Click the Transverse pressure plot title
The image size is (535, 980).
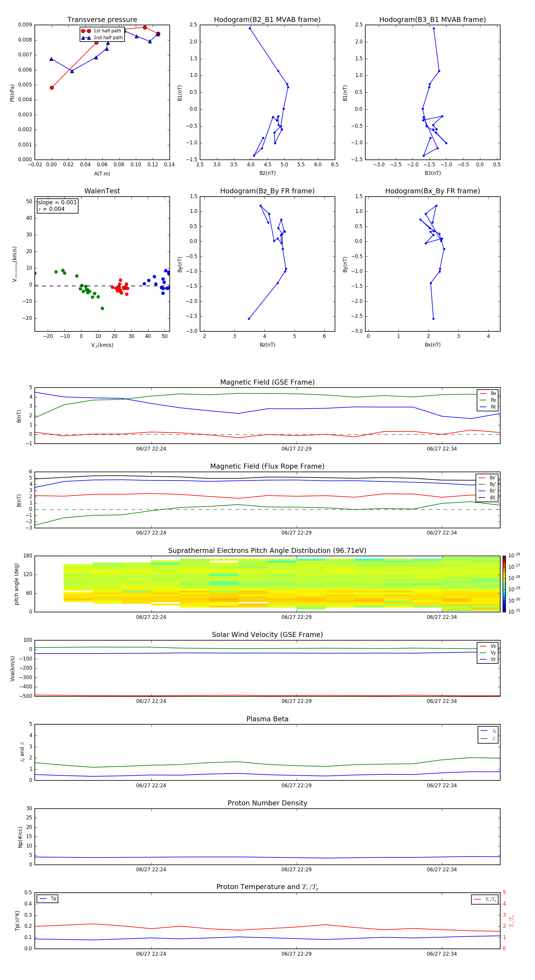tap(102, 20)
